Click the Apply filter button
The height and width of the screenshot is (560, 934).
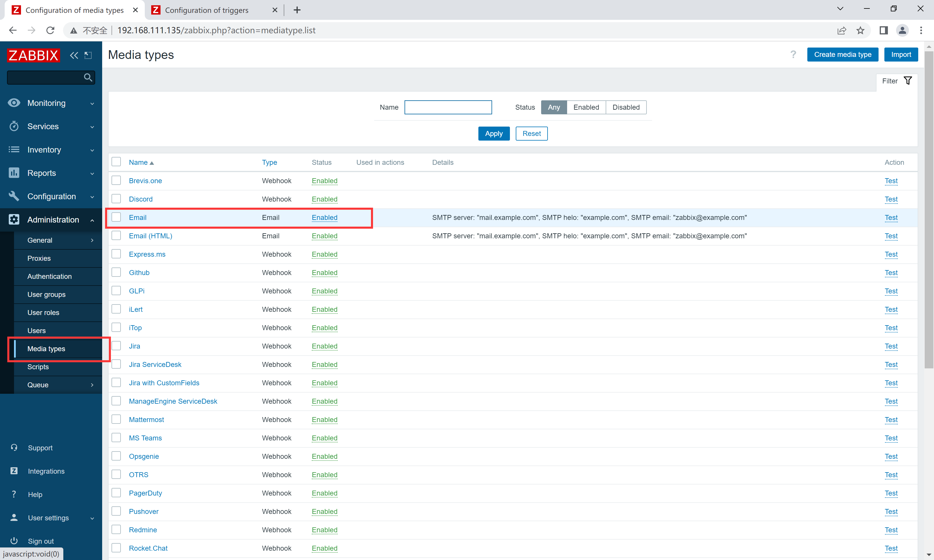[x=494, y=133]
